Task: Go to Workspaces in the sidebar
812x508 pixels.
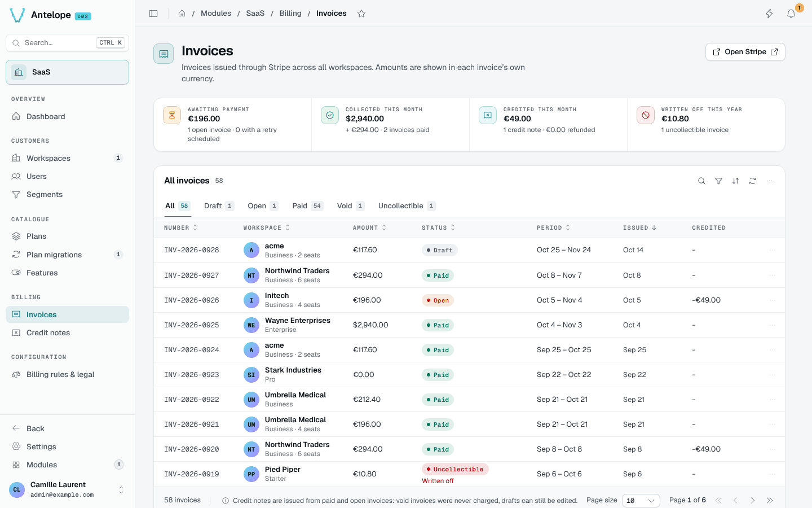Action: [x=67, y=158]
